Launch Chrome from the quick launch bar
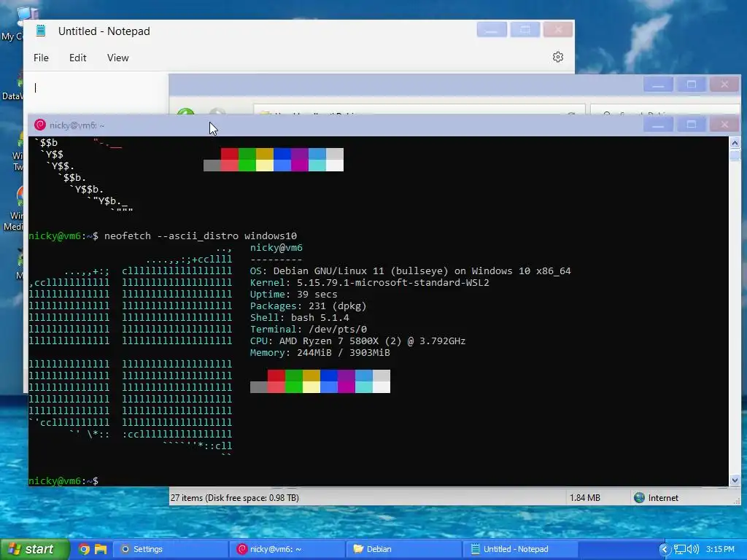The width and height of the screenshot is (747, 560). click(x=85, y=549)
